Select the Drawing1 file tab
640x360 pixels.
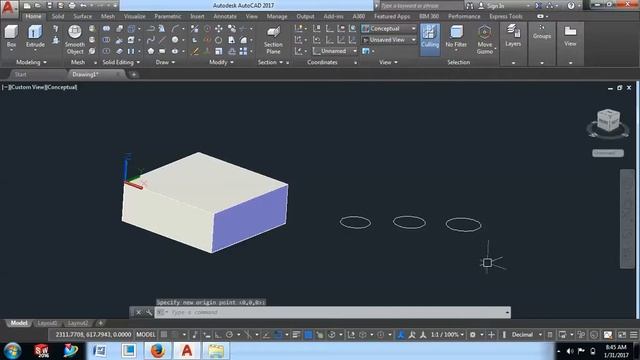click(85, 74)
